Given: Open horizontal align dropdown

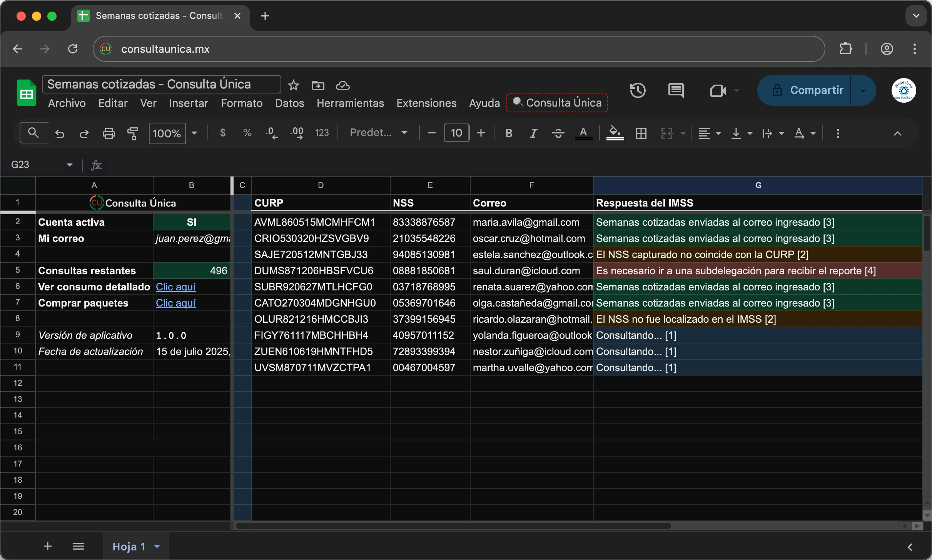Looking at the screenshot, I should tap(710, 133).
